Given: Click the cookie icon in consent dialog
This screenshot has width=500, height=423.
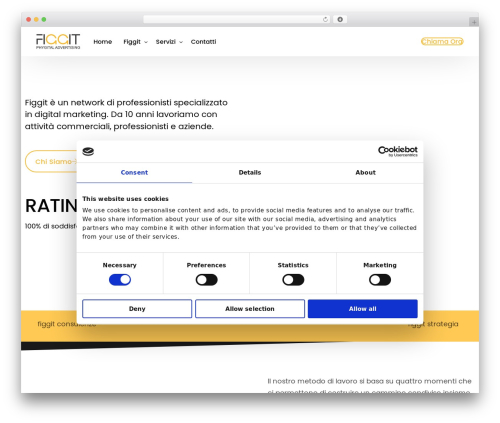Looking at the screenshot, I should pyautogui.click(x=88, y=152).
